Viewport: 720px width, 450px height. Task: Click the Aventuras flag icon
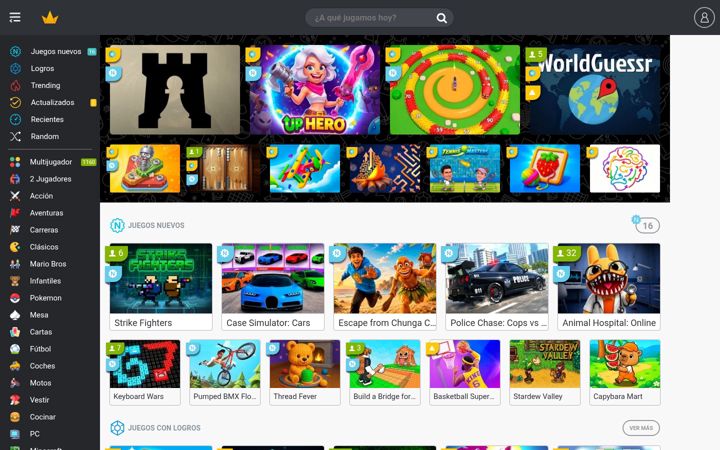(x=15, y=213)
